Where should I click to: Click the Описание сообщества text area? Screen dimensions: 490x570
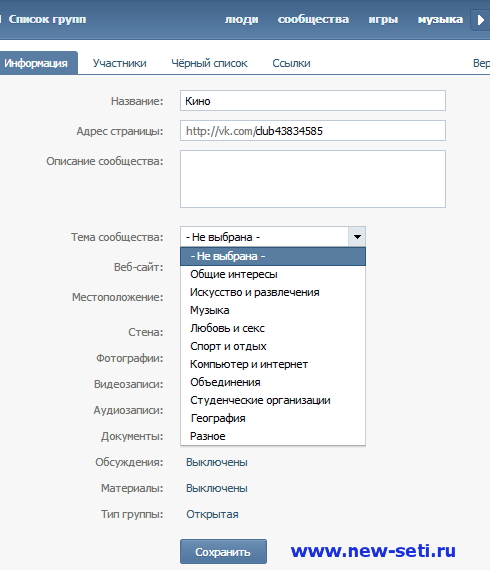tap(313, 179)
